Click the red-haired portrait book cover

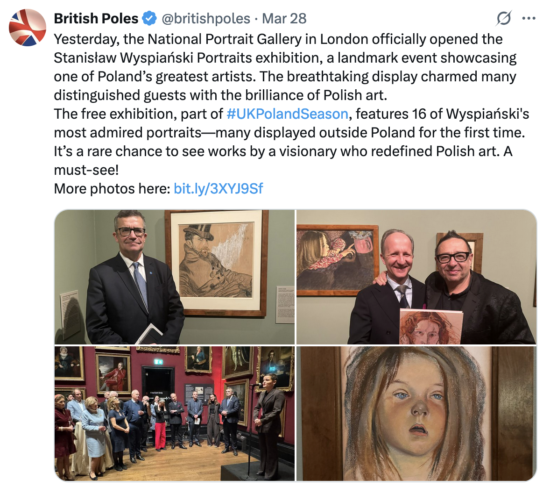431,326
